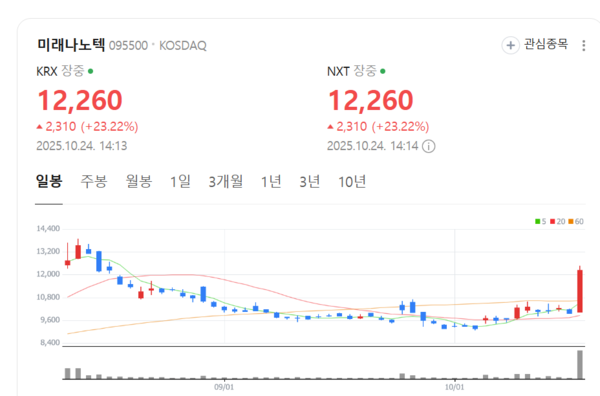Click the 10/01 date axis label
The width and height of the screenshot is (600, 396).
point(454,387)
